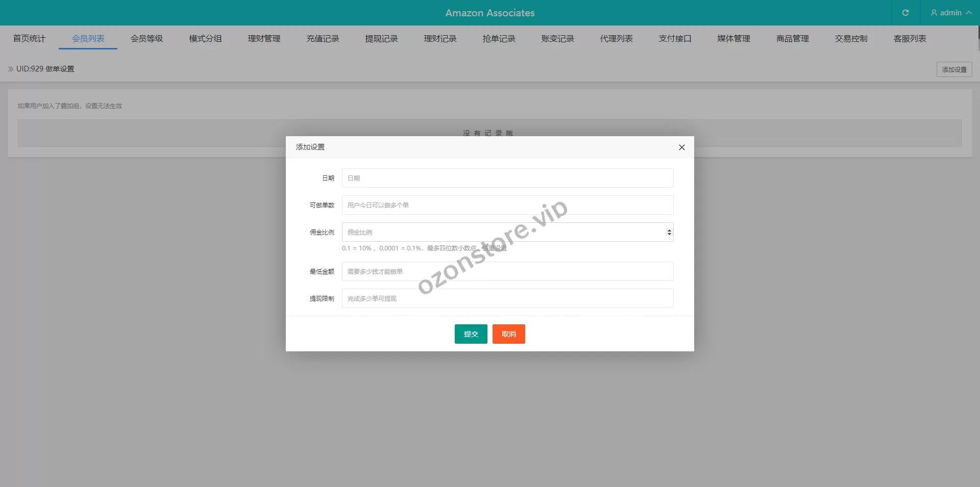Open the 会员等级 tab

(146, 39)
